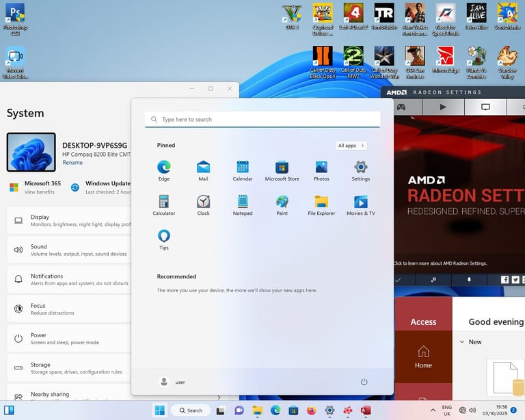
Task: Open the GTA San Andreas desktop shortcut
Action: click(414, 57)
